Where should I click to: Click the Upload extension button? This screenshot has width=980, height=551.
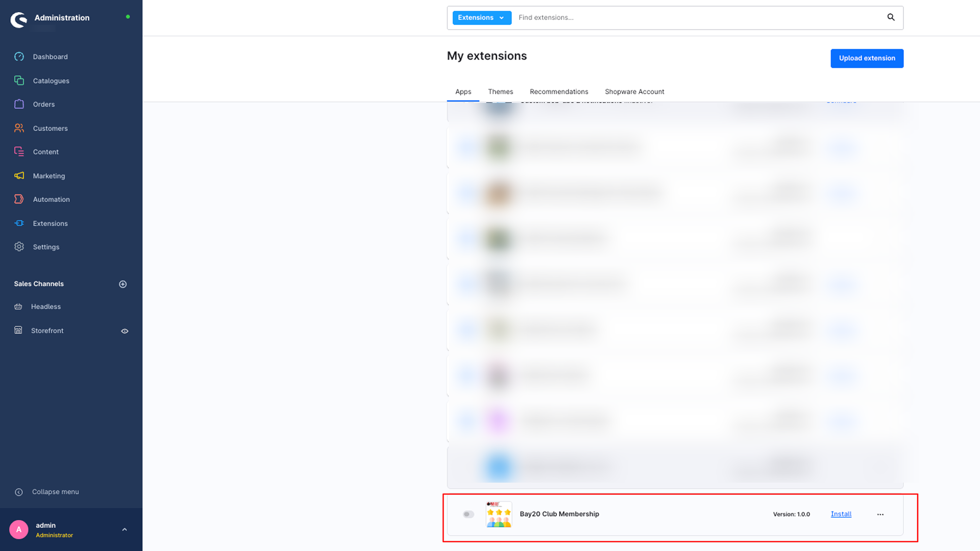click(867, 58)
